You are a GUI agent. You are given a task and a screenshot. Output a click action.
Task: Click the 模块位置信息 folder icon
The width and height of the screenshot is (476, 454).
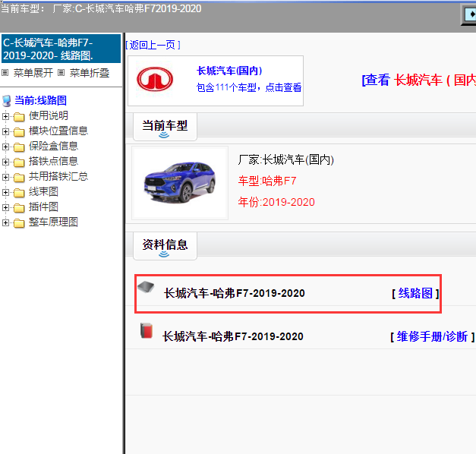coord(19,132)
